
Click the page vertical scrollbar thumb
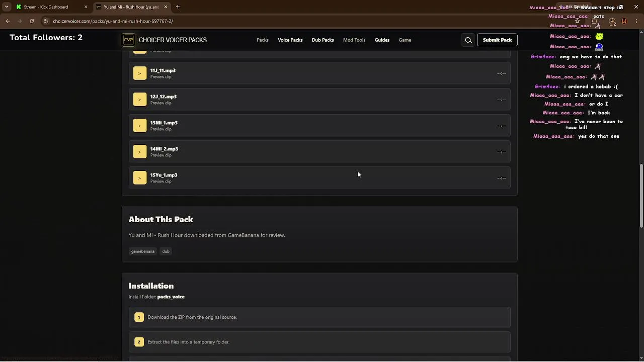641,195
